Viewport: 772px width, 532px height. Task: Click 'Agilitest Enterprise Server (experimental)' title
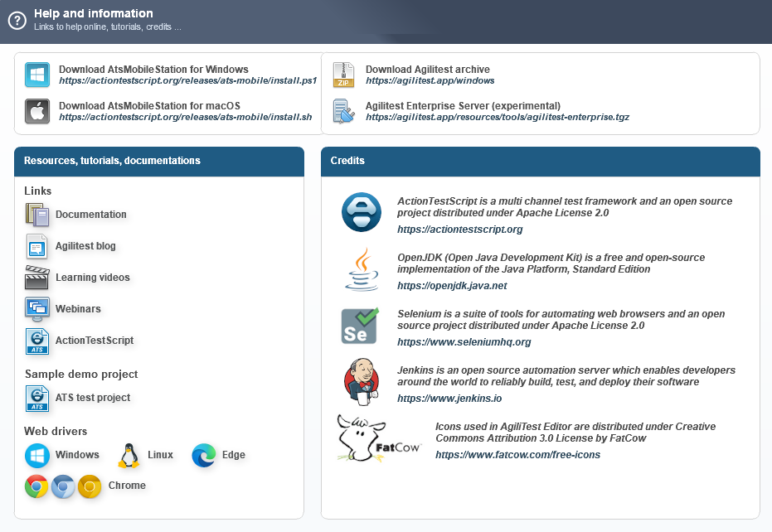click(x=464, y=106)
